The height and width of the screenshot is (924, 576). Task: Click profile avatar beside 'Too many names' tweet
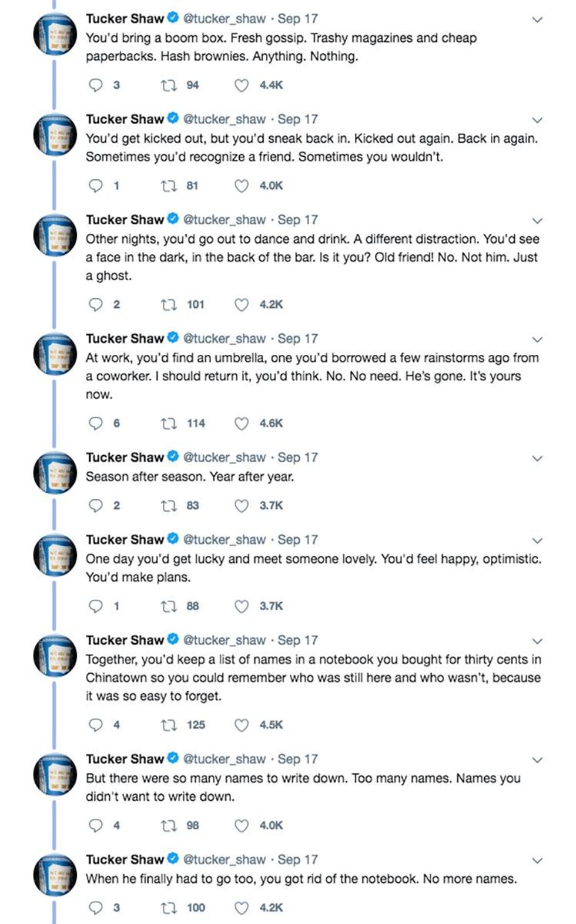click(55, 774)
